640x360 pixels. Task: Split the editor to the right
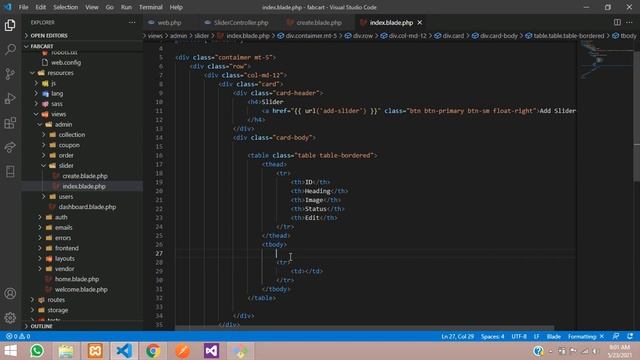(x=617, y=22)
